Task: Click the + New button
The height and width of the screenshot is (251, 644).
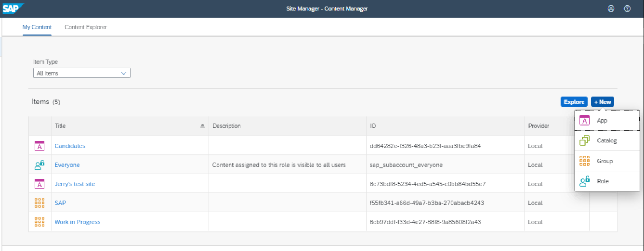Action: click(x=602, y=102)
